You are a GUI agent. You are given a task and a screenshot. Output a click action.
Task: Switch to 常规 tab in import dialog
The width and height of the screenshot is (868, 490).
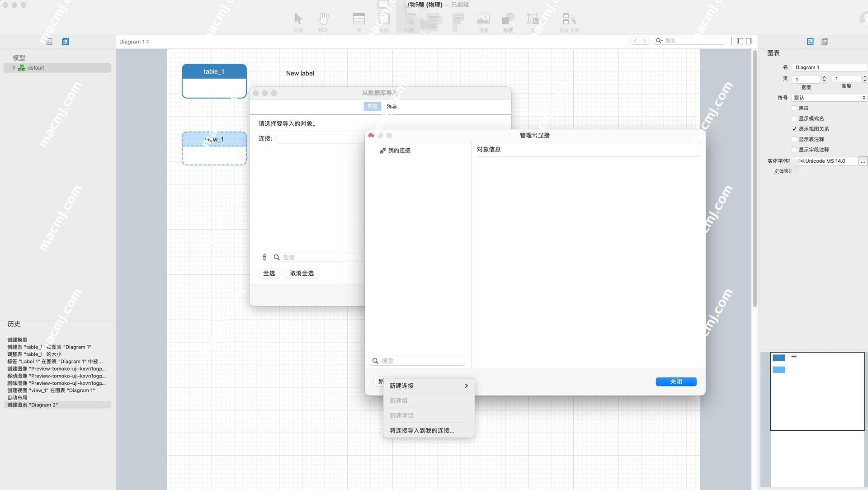(x=372, y=106)
